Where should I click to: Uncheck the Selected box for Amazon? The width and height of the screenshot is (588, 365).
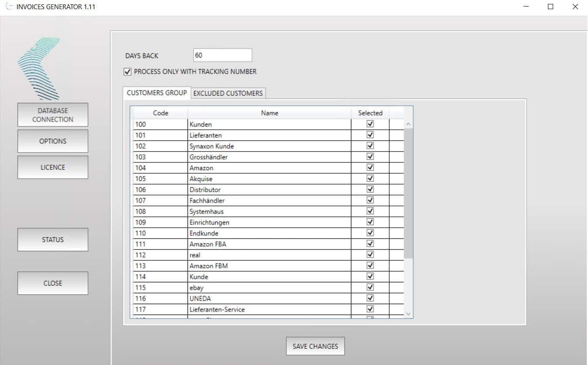(x=370, y=168)
